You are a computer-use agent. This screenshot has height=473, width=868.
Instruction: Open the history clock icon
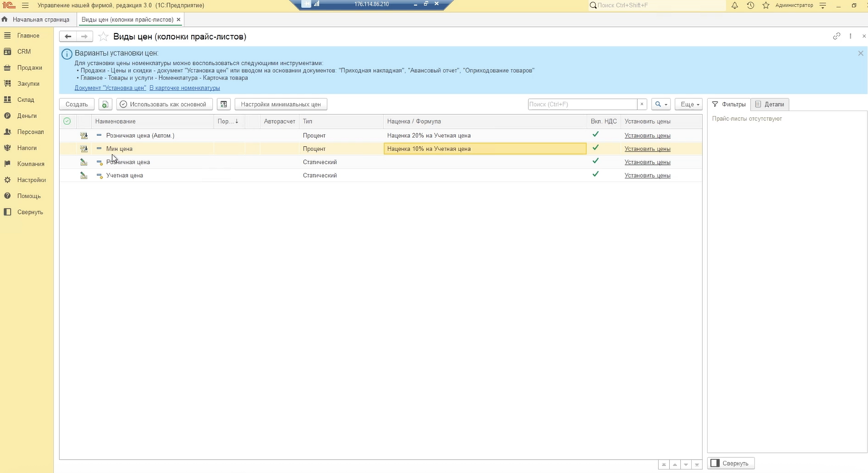[750, 5]
